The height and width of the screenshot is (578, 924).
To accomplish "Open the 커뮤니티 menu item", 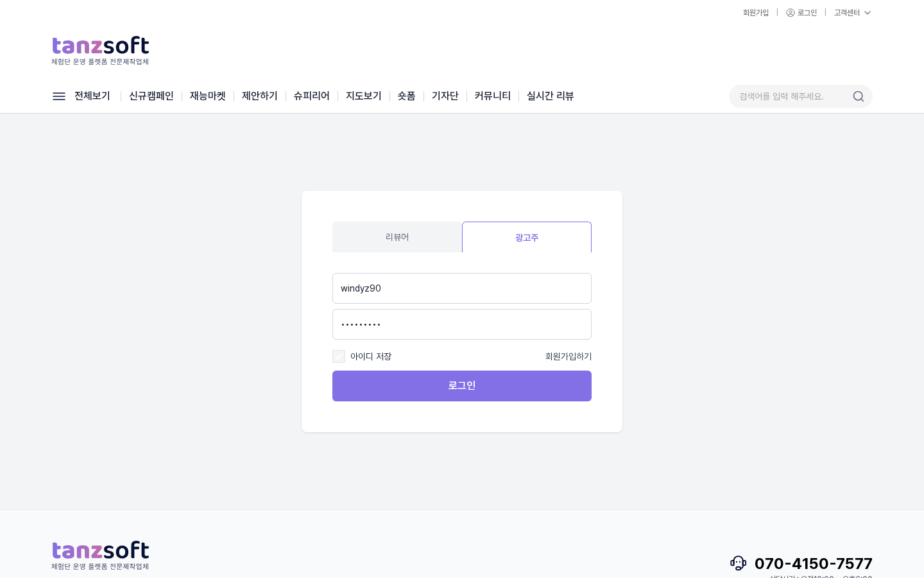I will pyautogui.click(x=493, y=96).
